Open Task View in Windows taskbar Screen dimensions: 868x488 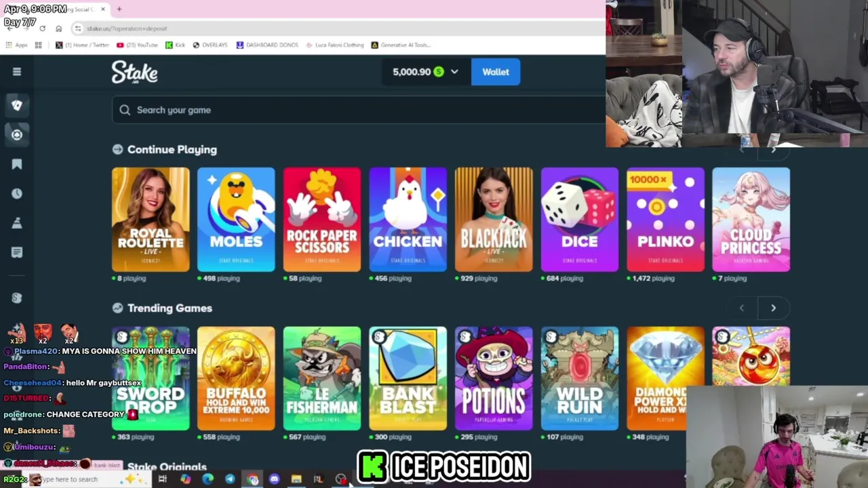click(x=163, y=479)
